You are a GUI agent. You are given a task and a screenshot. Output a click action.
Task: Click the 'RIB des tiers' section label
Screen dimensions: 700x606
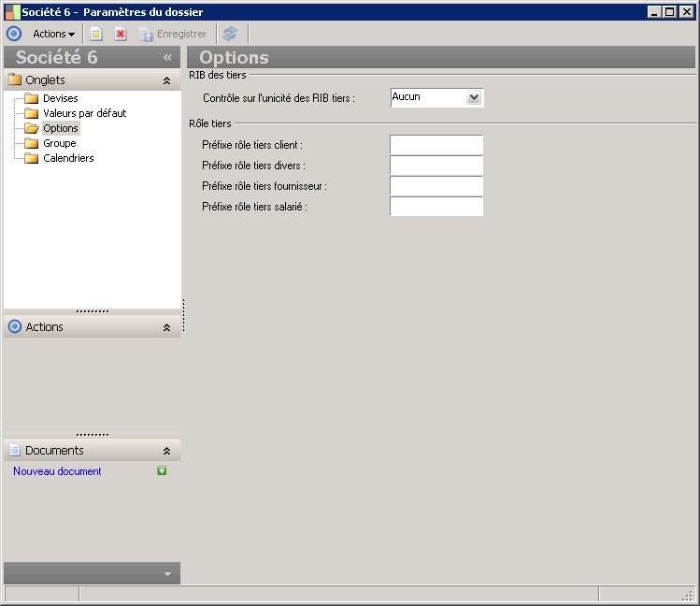point(218,75)
